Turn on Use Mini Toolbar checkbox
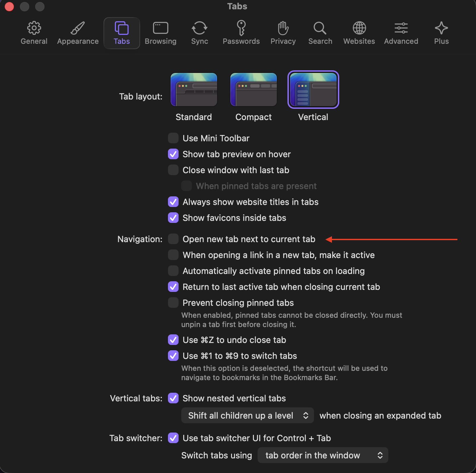Viewport: 476px width, 473px height. 173,138
